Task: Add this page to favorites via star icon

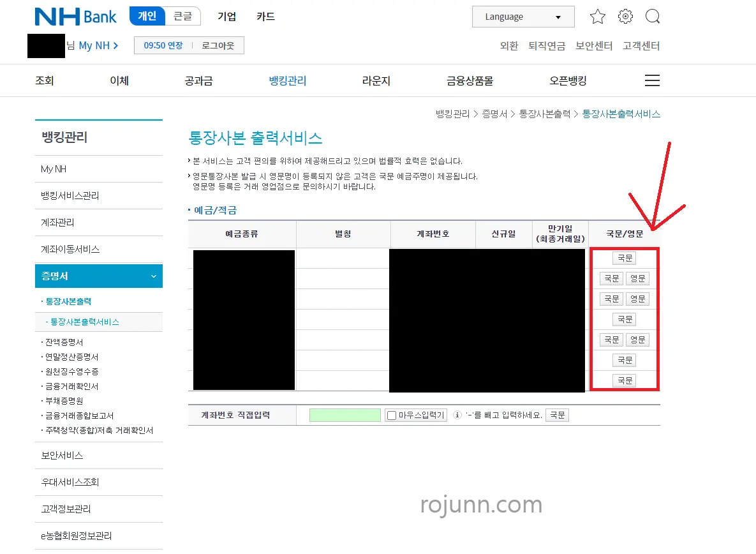Action: [x=597, y=17]
